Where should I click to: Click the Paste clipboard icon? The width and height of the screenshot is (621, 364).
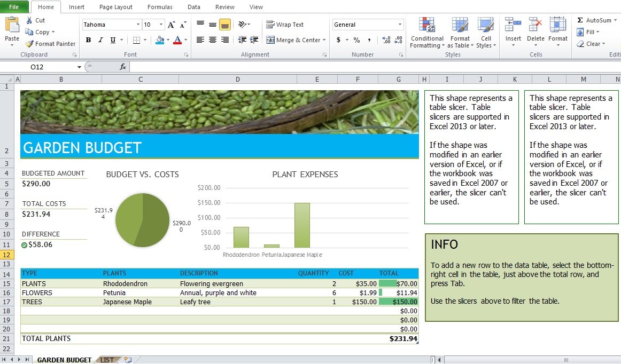tap(12, 25)
